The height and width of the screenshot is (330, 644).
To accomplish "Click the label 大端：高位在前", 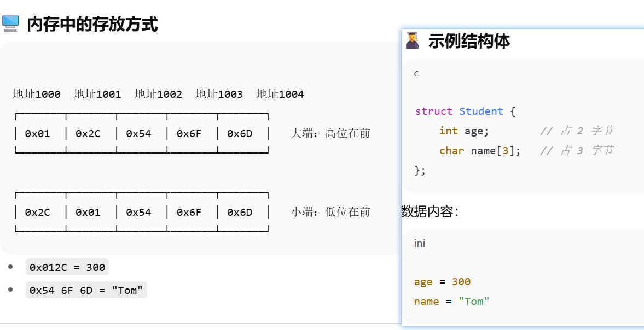I will pyautogui.click(x=330, y=133).
